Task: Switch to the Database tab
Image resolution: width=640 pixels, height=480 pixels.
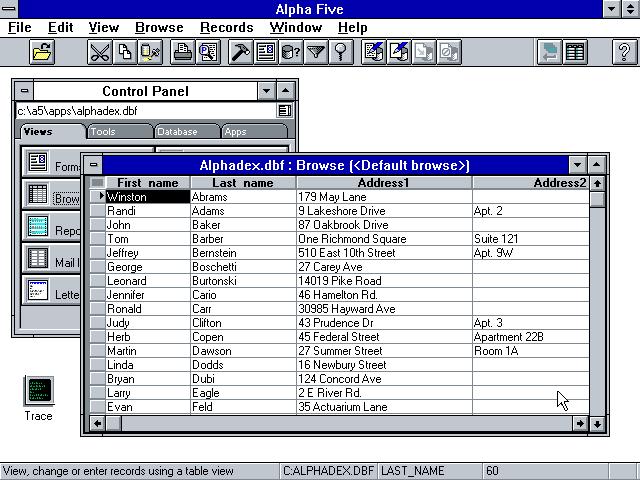Action: [187, 131]
